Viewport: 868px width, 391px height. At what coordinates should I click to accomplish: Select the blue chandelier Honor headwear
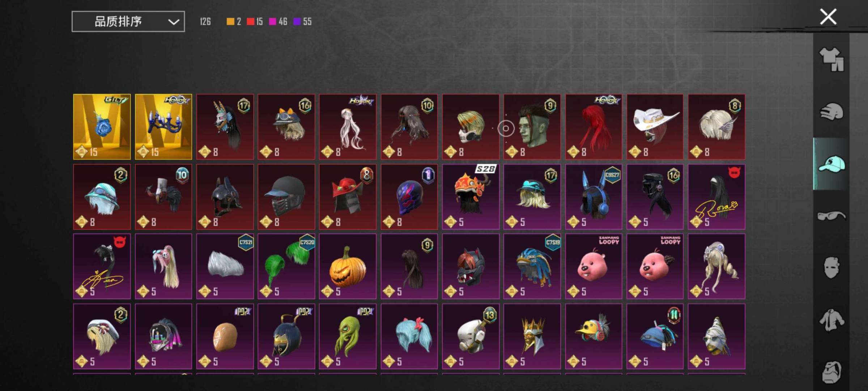pos(163,127)
